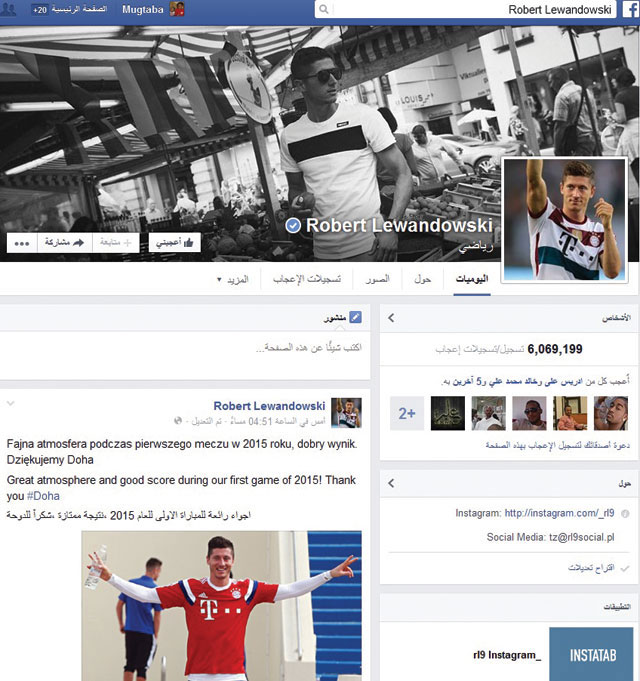Open the post options chevron
640x681 pixels.
click(11, 403)
